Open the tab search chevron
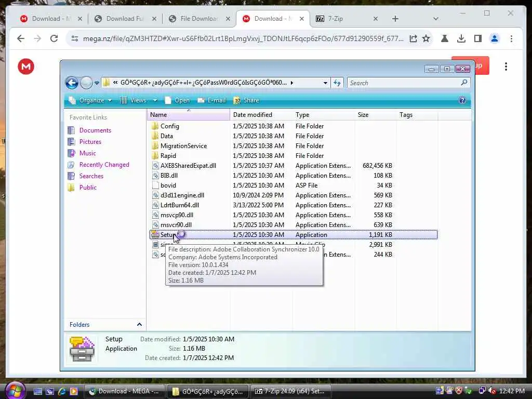 [x=436, y=19]
